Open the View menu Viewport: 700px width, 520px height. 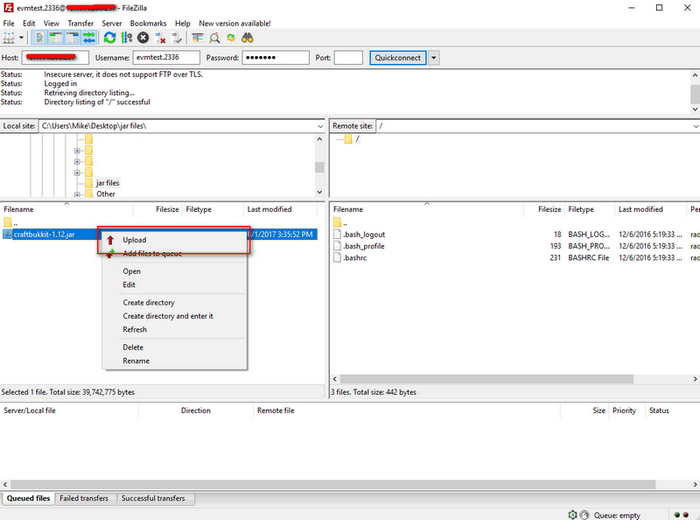tap(51, 23)
